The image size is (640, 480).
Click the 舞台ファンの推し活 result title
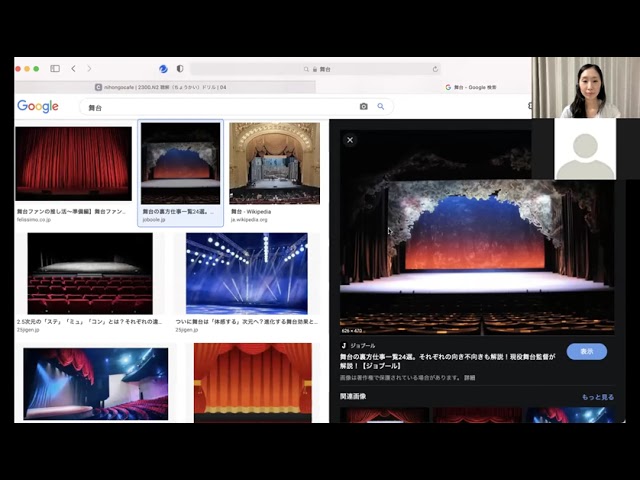coord(71,211)
